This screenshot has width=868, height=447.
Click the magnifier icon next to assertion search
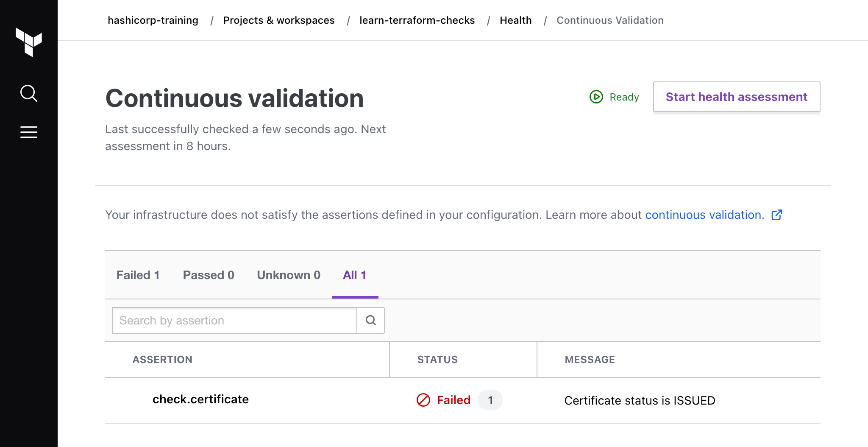tap(370, 320)
